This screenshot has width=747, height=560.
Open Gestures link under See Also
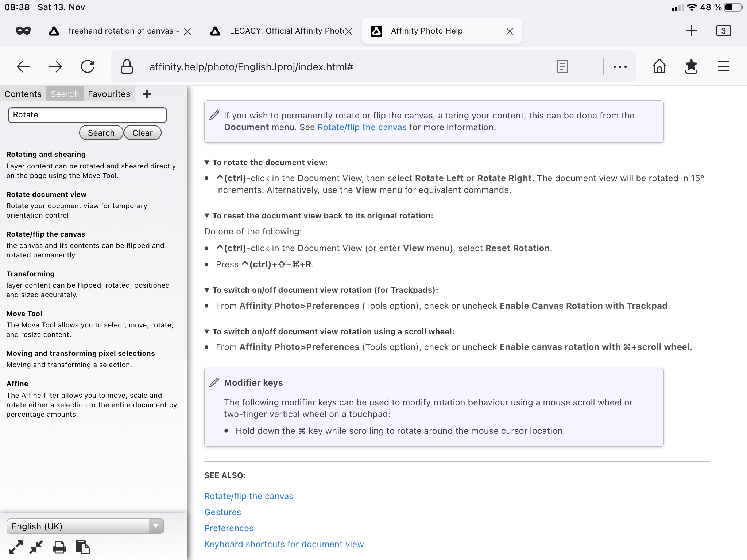click(222, 512)
